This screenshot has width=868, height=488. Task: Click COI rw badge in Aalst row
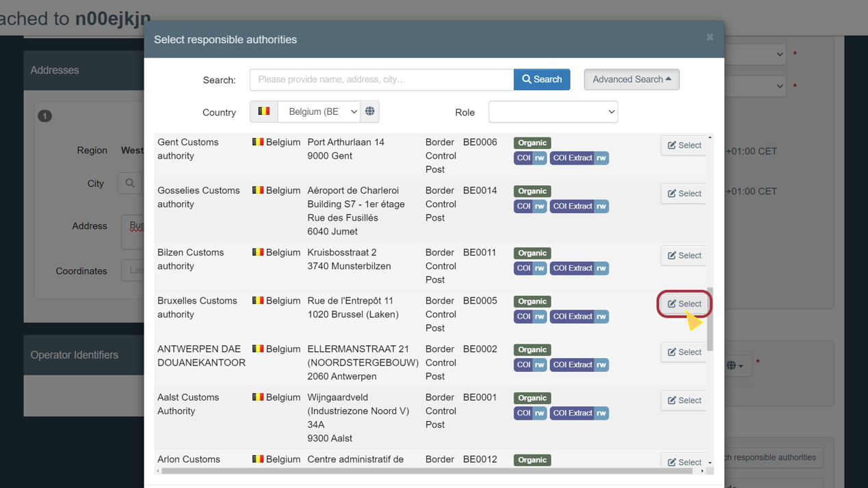pyautogui.click(x=530, y=413)
